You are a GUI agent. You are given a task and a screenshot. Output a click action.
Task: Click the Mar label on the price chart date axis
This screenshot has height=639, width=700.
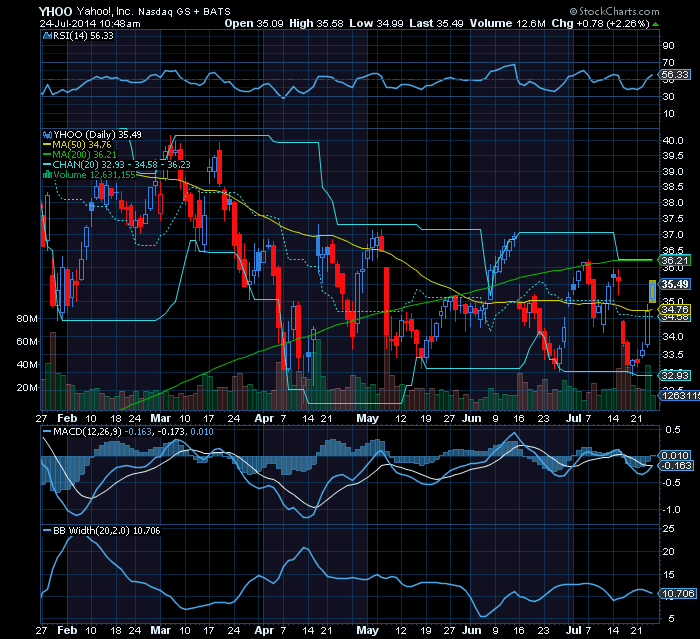[x=161, y=418]
